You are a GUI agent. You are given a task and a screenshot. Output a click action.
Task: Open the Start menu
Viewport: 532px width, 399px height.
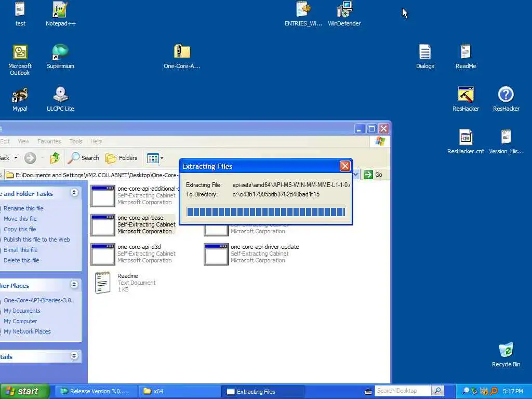pyautogui.click(x=24, y=391)
